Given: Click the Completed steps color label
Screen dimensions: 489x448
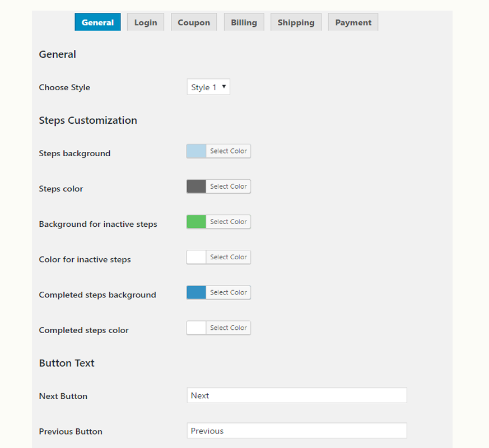Looking at the screenshot, I should point(84,330).
